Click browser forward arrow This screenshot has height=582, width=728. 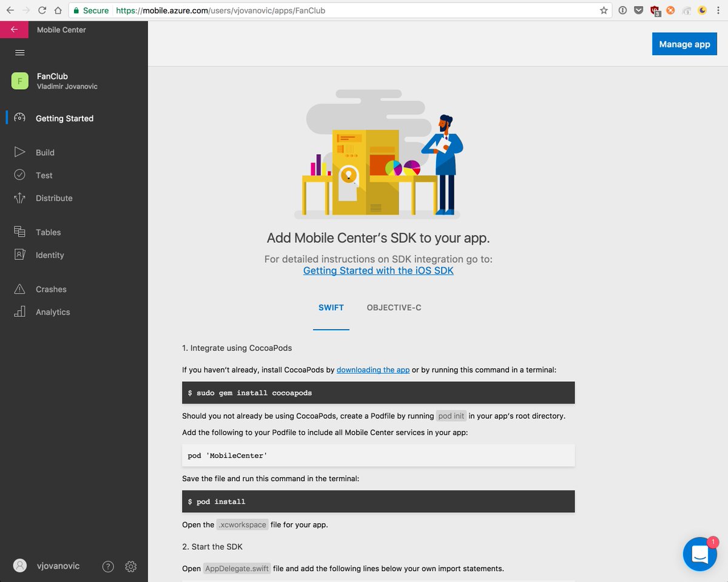(26, 10)
